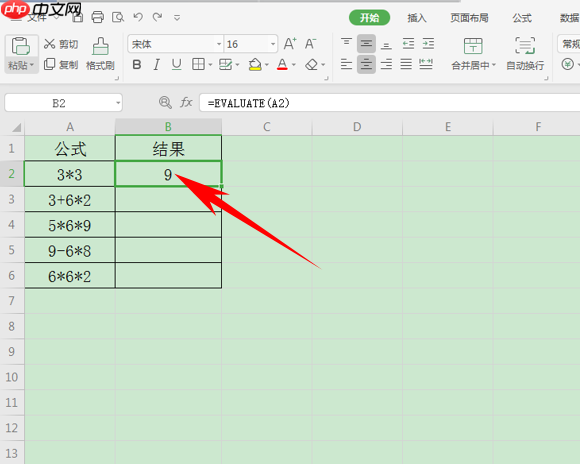Toggle italic formatting
This screenshot has height=465, width=580.
(156, 65)
